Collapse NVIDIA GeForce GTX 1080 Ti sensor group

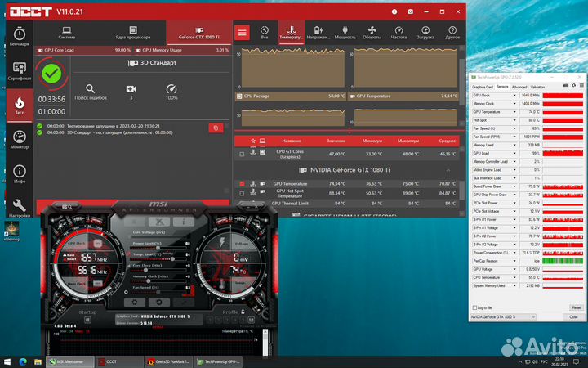448,170
